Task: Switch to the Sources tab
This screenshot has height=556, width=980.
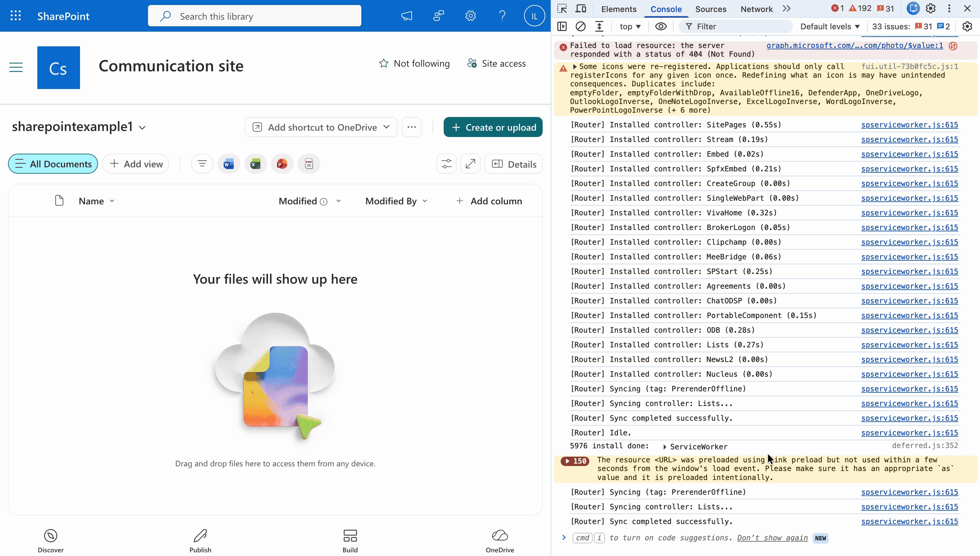Action: click(710, 9)
